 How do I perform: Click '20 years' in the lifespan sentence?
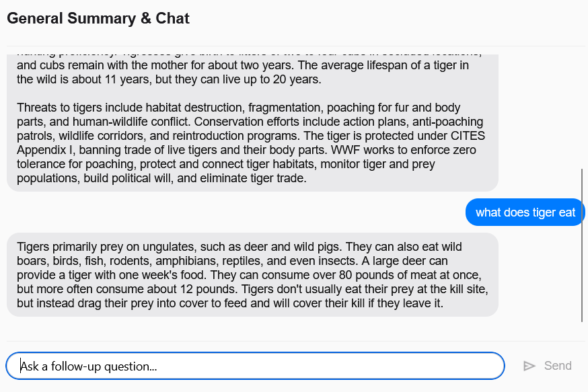295,79
